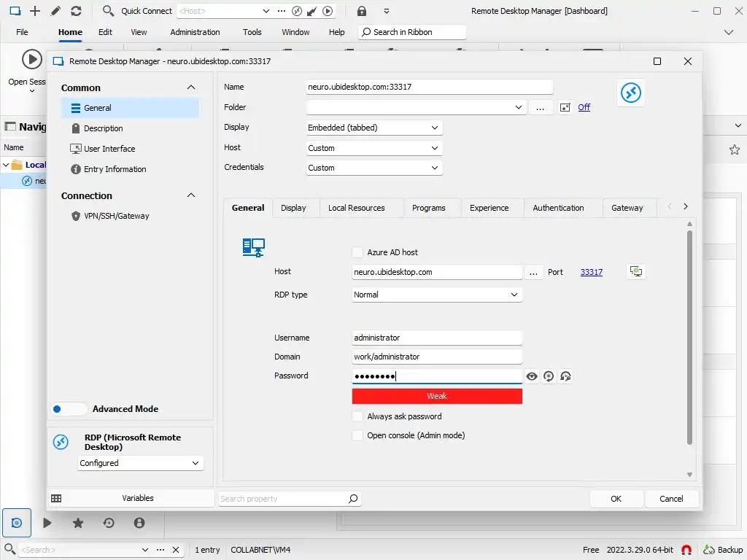
Task: Switch to the Local Resources tab
Action: pos(356,208)
